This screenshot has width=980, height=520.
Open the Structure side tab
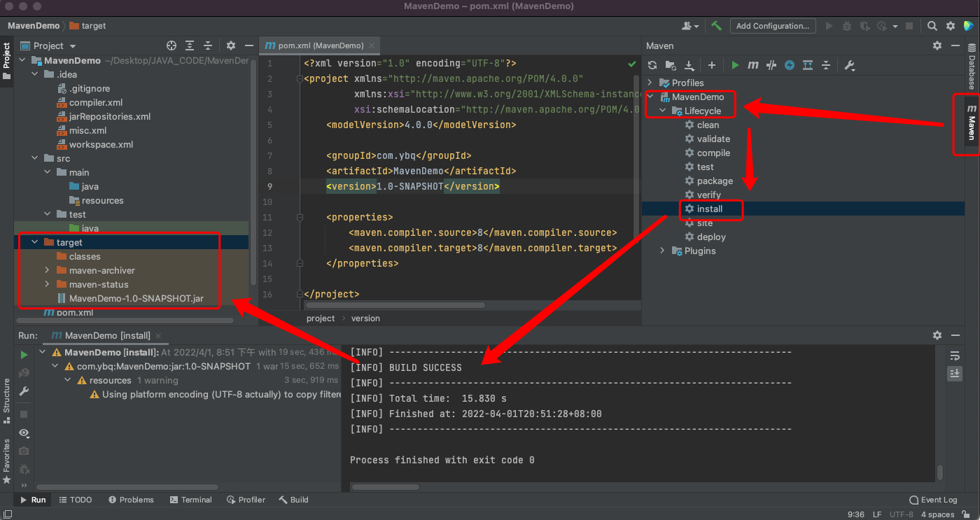coord(6,402)
